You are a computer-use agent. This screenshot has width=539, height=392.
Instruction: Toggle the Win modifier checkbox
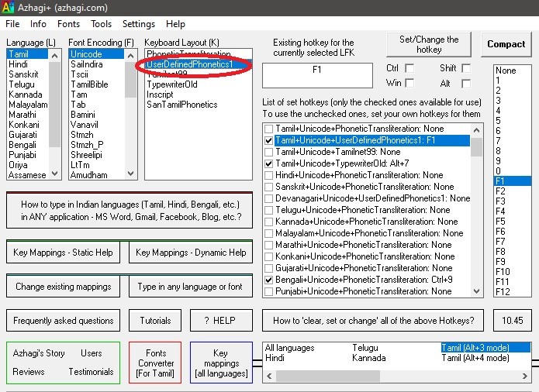tap(409, 83)
